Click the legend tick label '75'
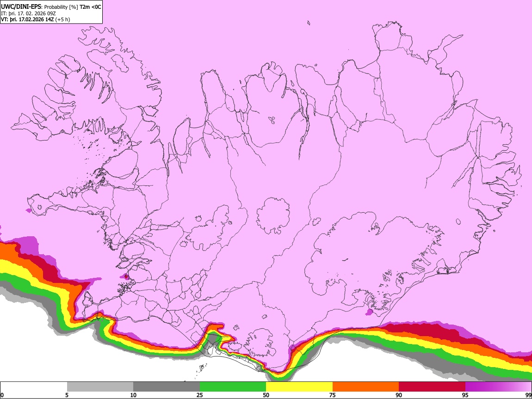 click(x=333, y=395)
